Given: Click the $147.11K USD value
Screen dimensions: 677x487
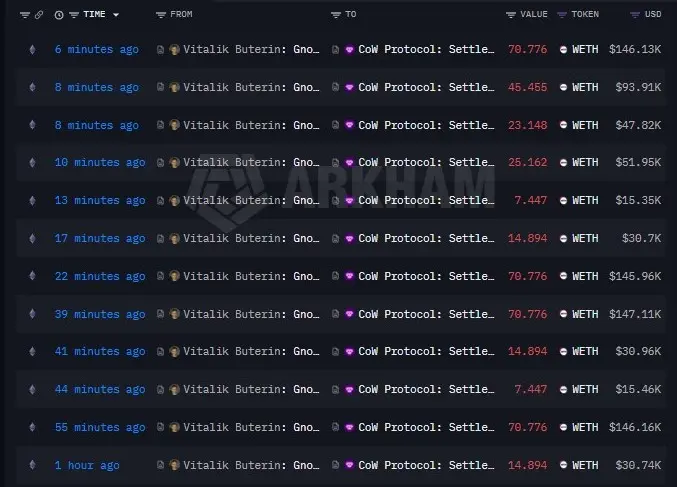Looking at the screenshot, I should (635, 314).
